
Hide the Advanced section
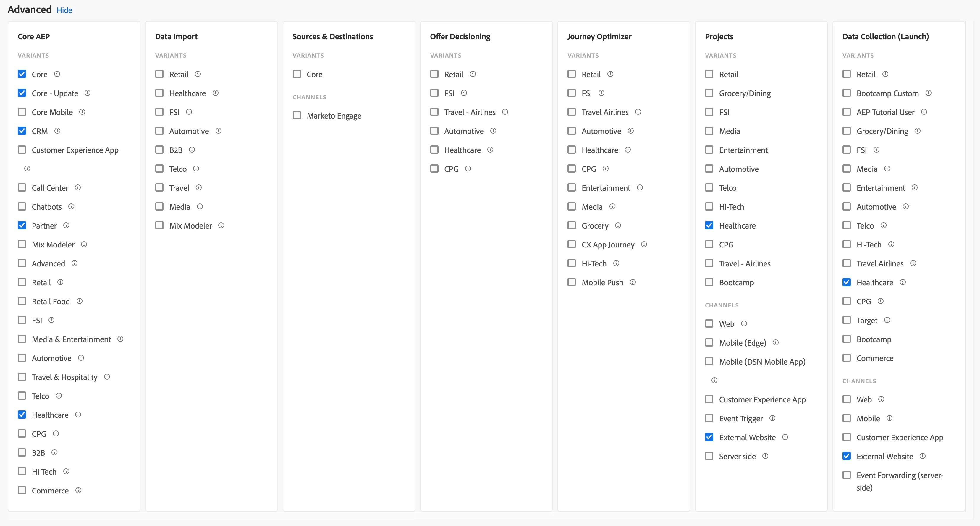pos(64,10)
